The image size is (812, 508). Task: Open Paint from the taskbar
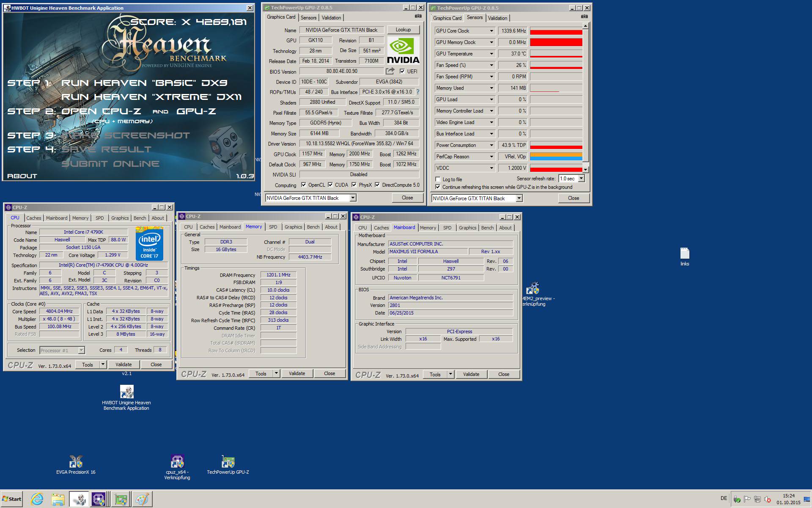[142, 499]
